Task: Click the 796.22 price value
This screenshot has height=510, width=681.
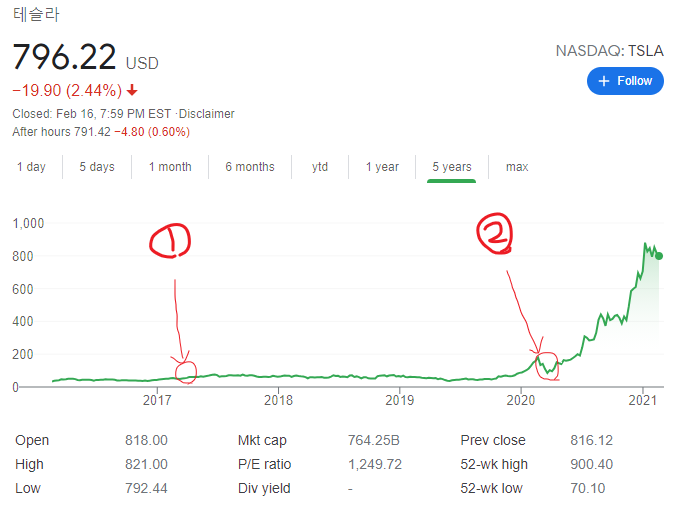Action: click(x=64, y=56)
